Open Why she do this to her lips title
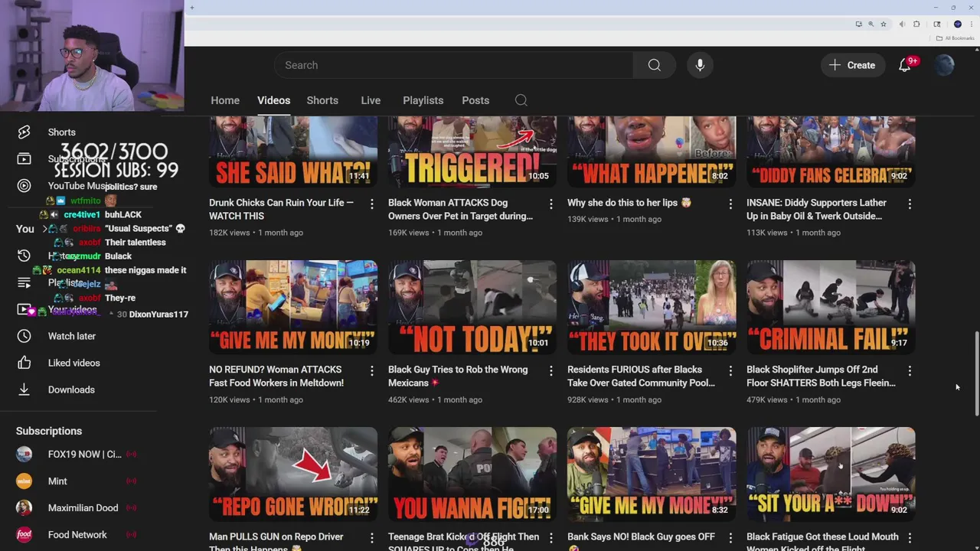This screenshot has height=551, width=980. (x=629, y=203)
